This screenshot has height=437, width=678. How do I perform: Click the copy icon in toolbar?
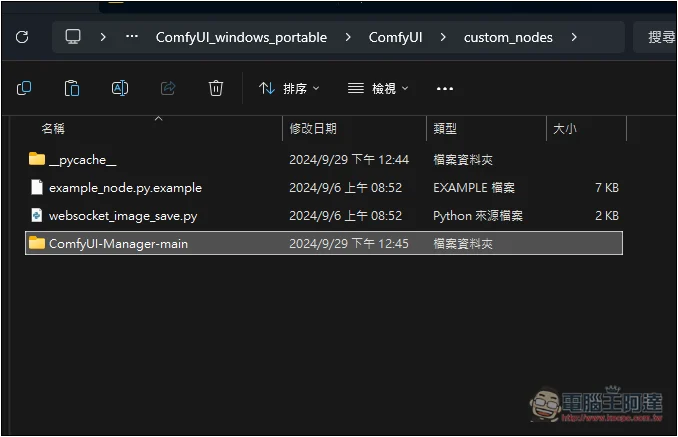[x=24, y=88]
